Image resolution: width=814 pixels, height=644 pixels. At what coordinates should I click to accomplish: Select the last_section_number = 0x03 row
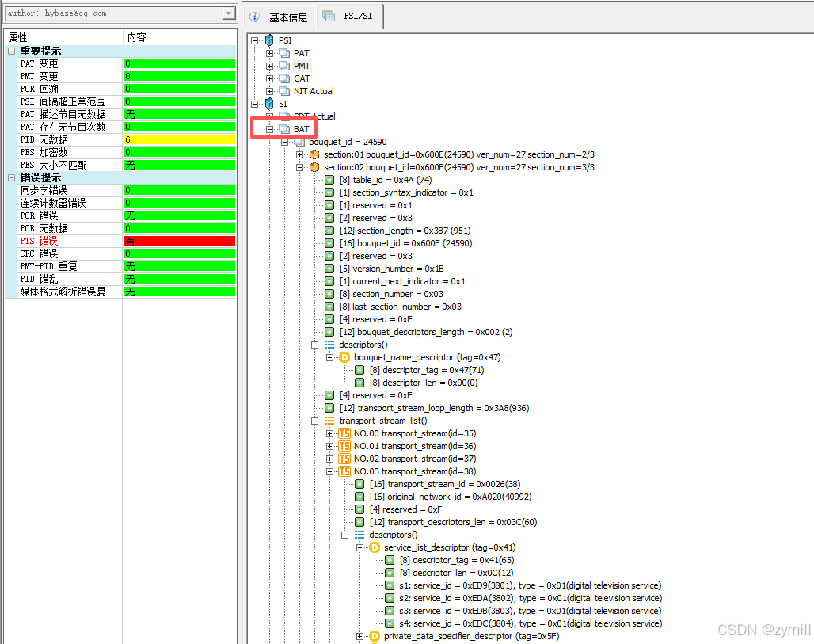401,307
